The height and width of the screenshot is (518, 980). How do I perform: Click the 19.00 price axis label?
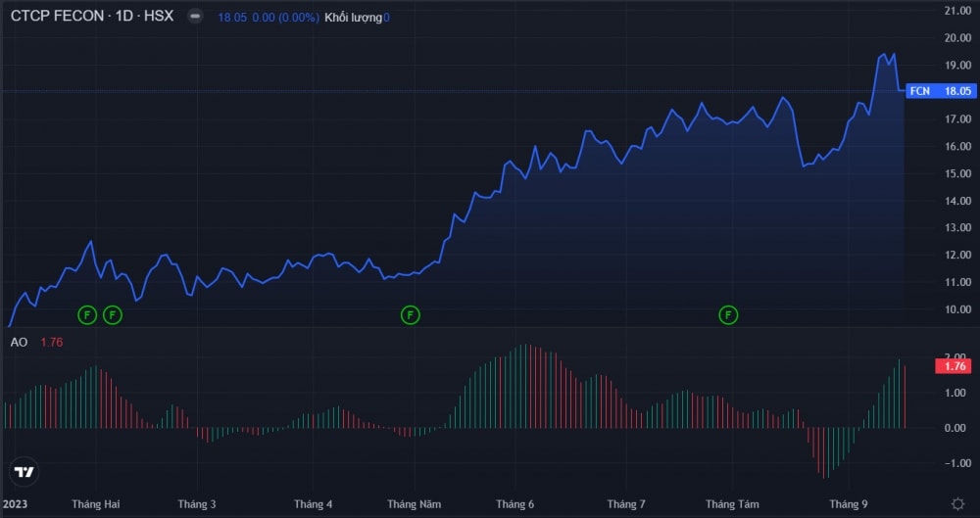click(958, 65)
